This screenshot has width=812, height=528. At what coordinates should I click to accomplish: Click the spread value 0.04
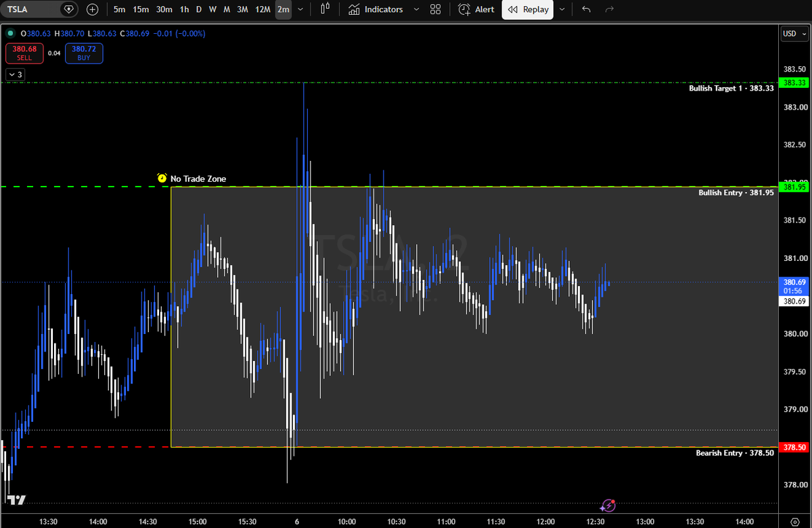click(x=54, y=53)
